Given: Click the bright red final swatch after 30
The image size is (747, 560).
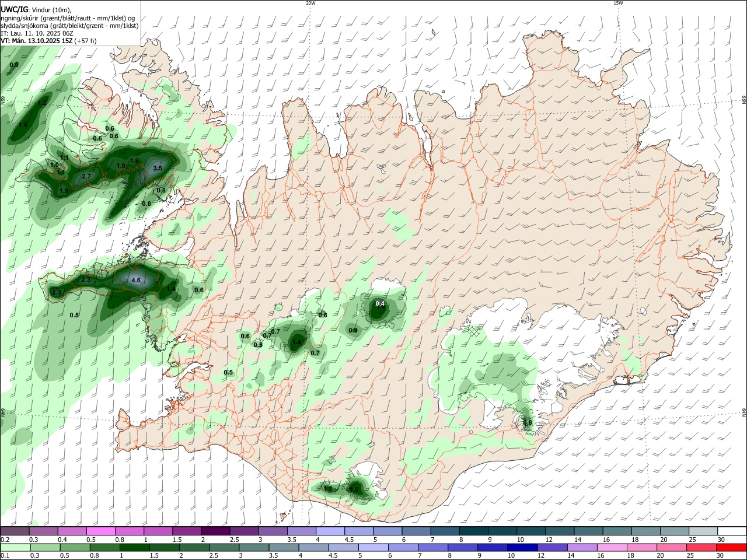Looking at the screenshot, I should pyautogui.click(x=732, y=547).
